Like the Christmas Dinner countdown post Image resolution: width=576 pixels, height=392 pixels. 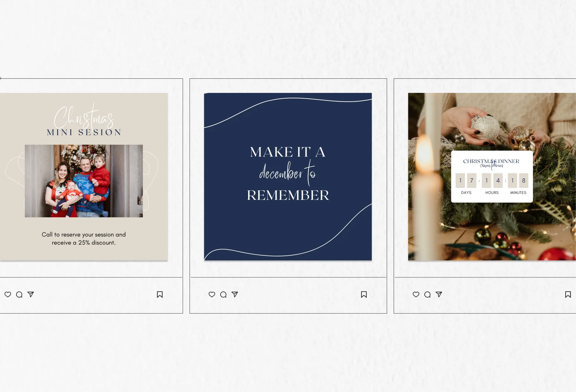pos(416,295)
